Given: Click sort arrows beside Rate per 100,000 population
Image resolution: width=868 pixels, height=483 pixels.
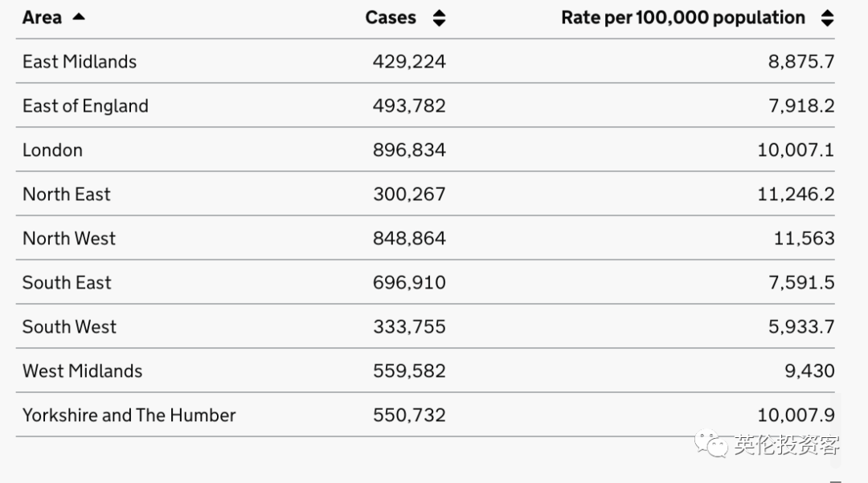Looking at the screenshot, I should pyautogui.click(x=827, y=18).
